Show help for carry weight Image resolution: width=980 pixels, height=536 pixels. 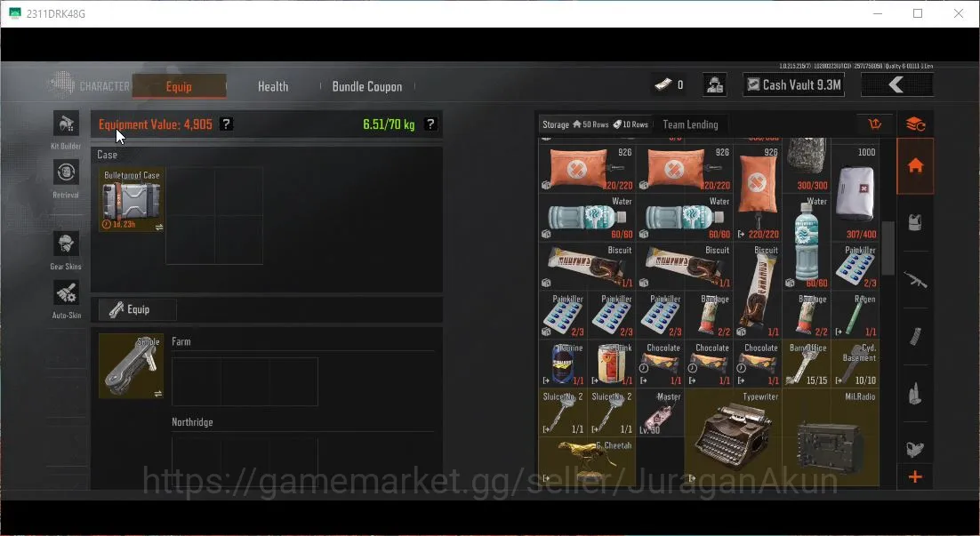tap(430, 124)
